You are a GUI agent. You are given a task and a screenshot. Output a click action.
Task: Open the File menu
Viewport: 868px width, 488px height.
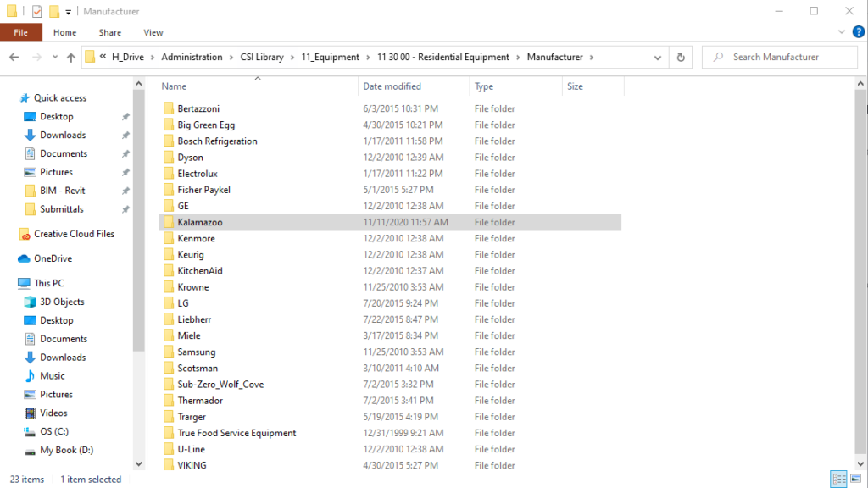click(x=21, y=32)
